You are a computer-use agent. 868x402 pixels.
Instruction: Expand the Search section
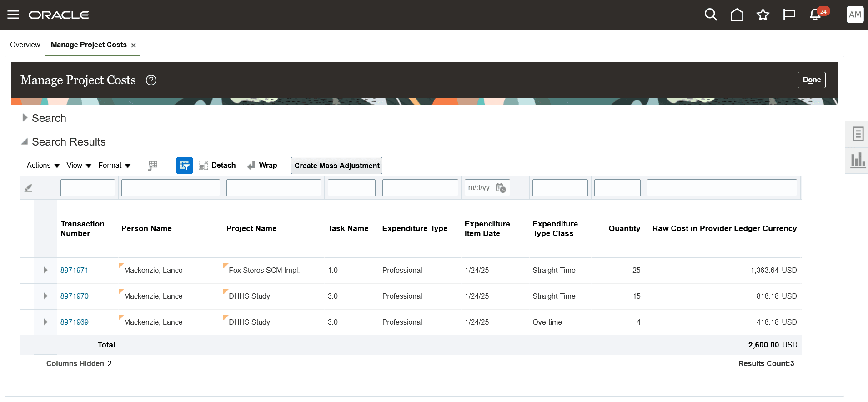(25, 118)
